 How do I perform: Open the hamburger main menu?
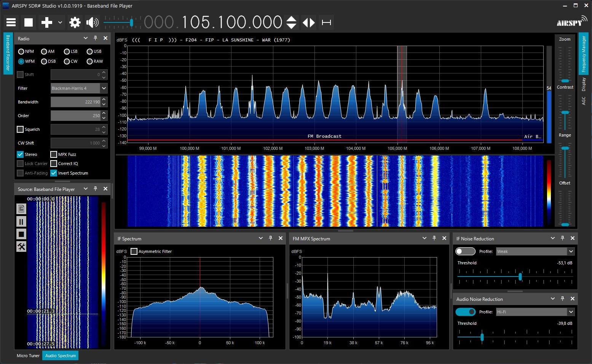tap(11, 22)
